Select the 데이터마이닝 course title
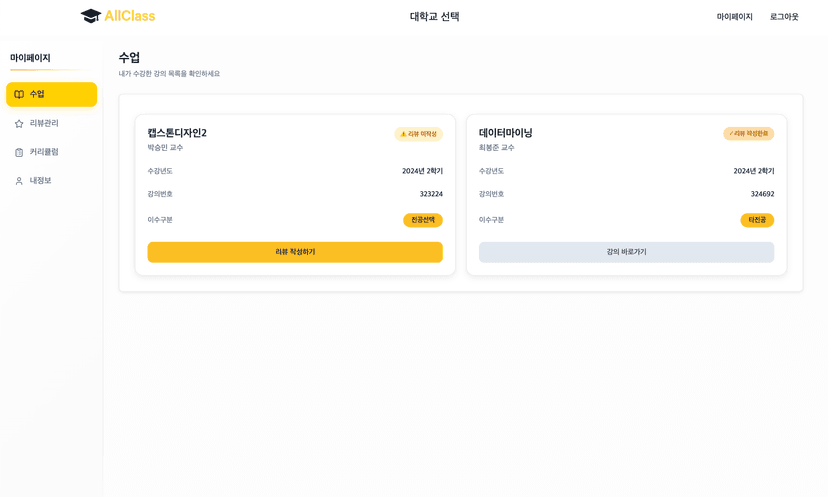Screen dimensions: 828x497 (505, 133)
